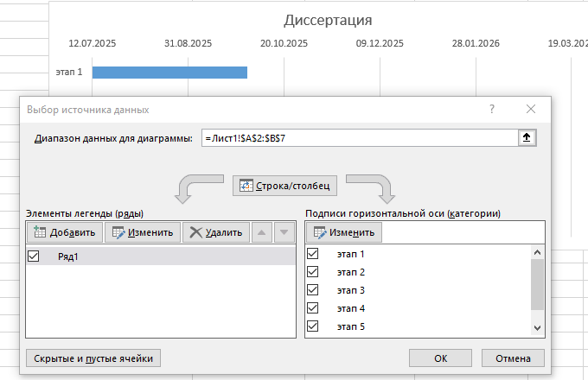Uncheck the этап 5 category checkbox
Screen dimensions: 588x380
point(313,326)
